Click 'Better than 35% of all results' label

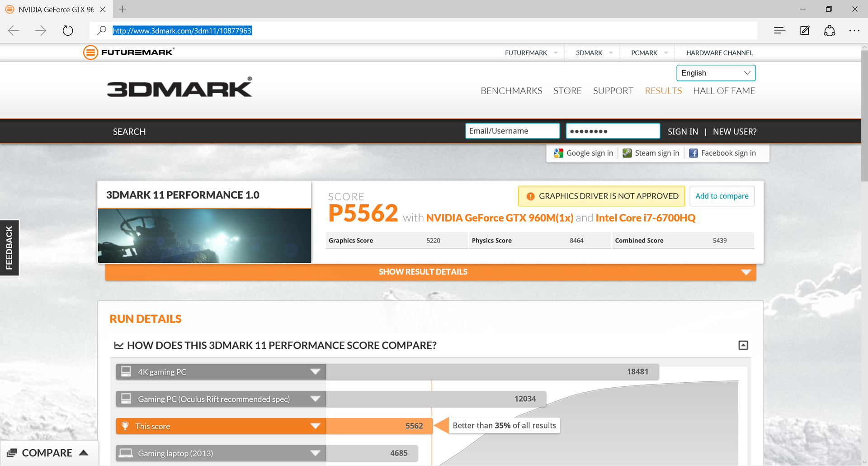505,426
